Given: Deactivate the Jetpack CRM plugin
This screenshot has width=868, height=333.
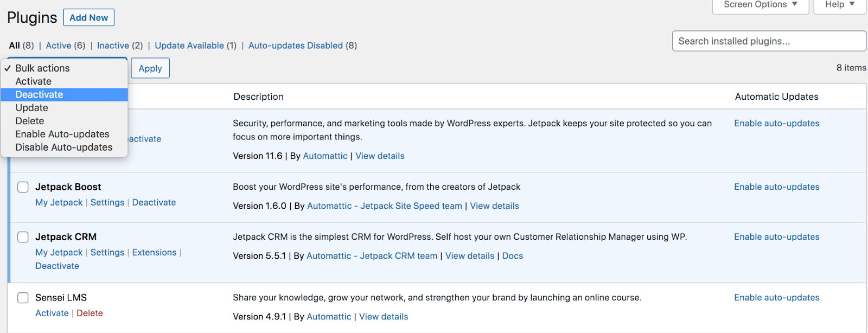Looking at the screenshot, I should pos(58,266).
